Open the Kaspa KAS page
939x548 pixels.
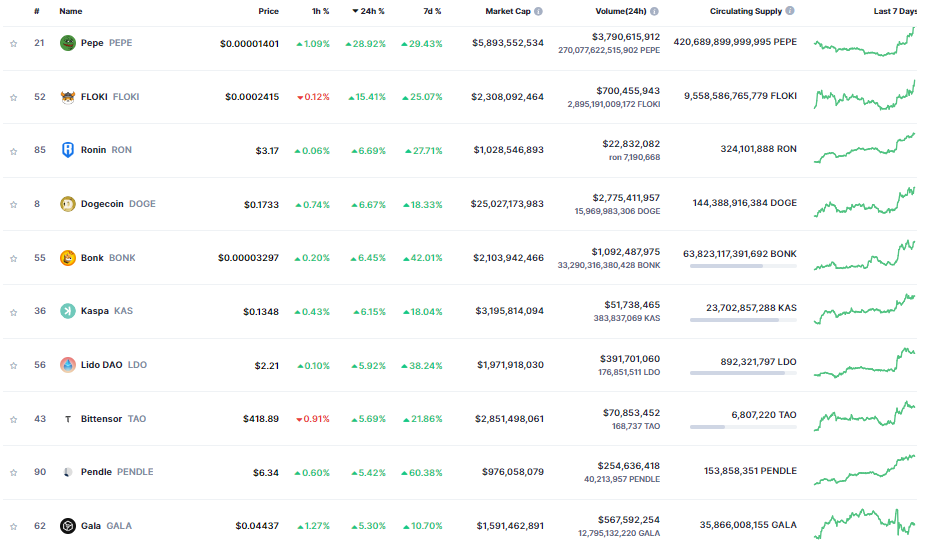(107, 311)
